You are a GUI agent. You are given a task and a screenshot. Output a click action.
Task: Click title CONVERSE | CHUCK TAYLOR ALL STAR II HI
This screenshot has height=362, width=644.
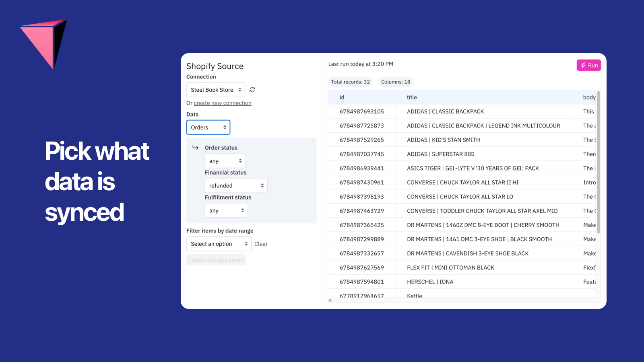tap(463, 182)
